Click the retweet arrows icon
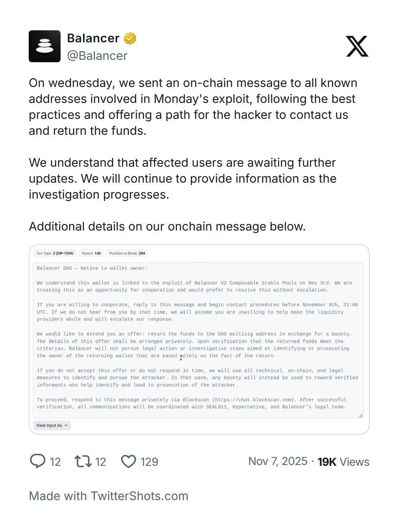This screenshot has width=397, height=532. pos(83,461)
